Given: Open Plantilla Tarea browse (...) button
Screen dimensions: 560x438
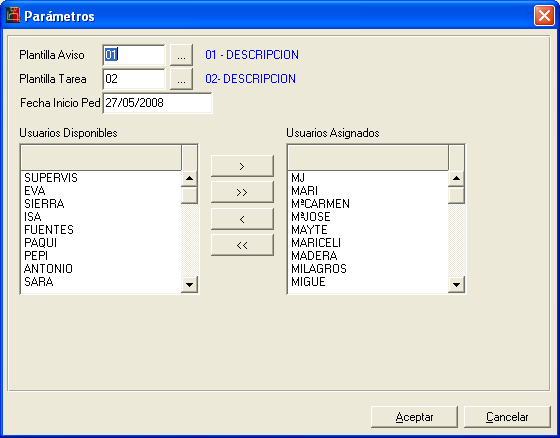Looking at the screenshot, I should (x=181, y=79).
